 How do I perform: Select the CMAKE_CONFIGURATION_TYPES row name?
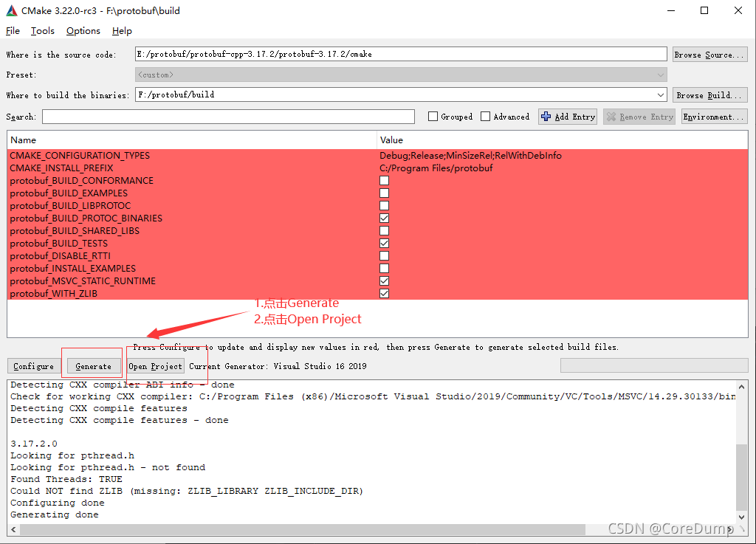pyautogui.click(x=80, y=156)
